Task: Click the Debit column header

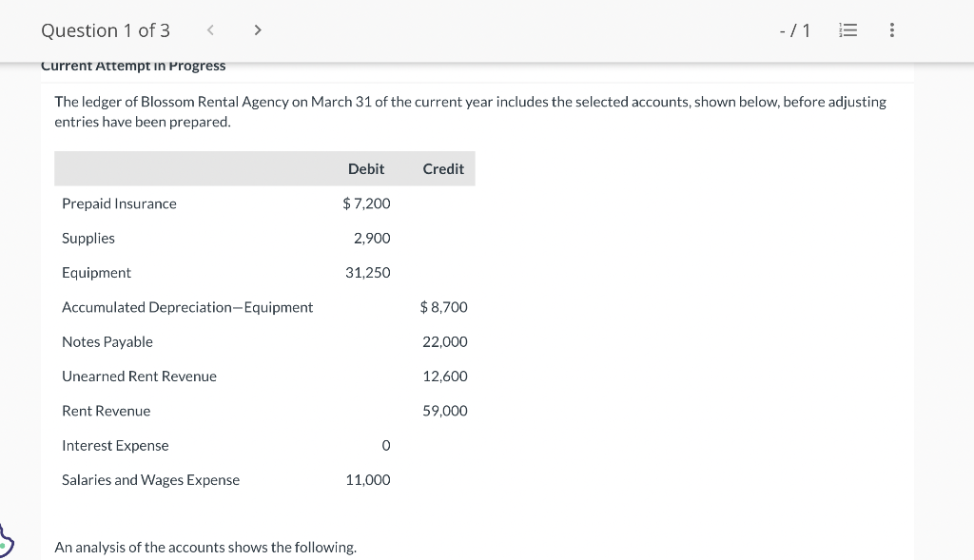Action: pyautogui.click(x=366, y=169)
